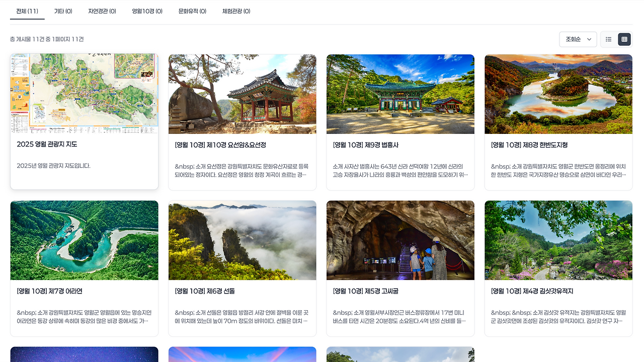The image size is (644, 362).
Task: Open the 한반도지형 photo thumbnail
Action: pos(558,94)
